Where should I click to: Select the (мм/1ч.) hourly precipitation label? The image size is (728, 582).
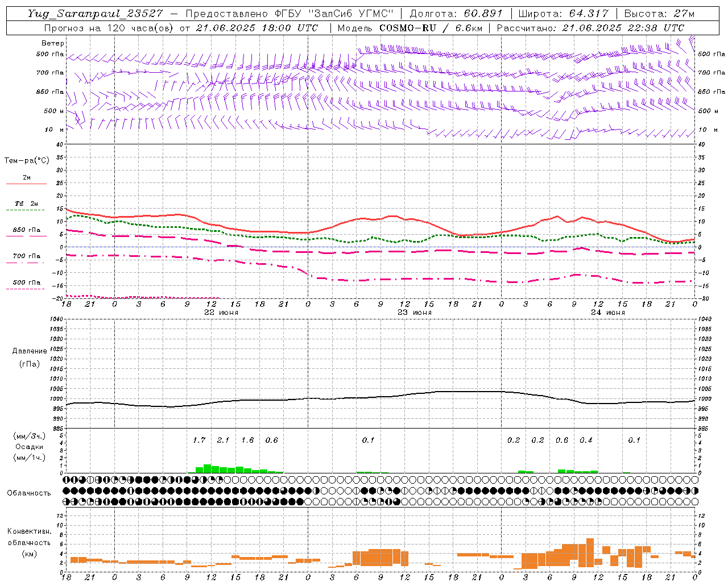[x=29, y=458]
